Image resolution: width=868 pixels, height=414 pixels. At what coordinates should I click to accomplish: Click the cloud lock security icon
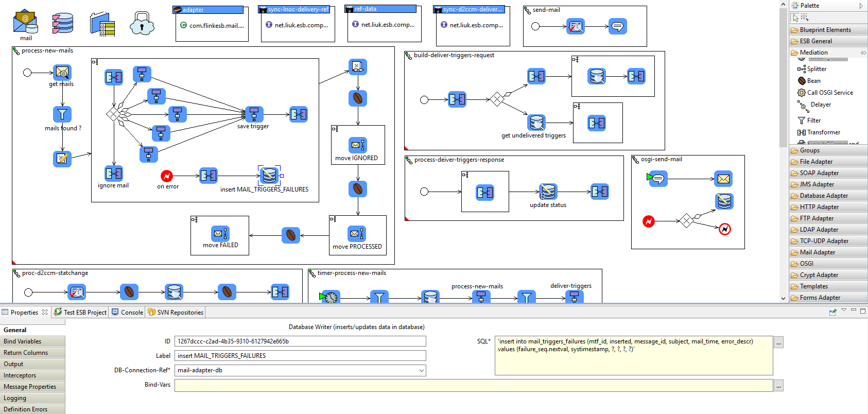pyautogui.click(x=142, y=24)
